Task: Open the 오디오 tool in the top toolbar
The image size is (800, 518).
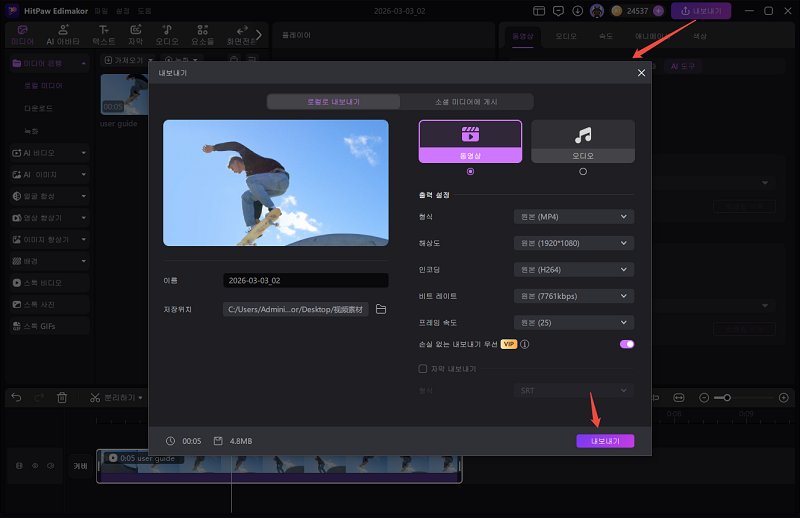Action: [x=167, y=34]
